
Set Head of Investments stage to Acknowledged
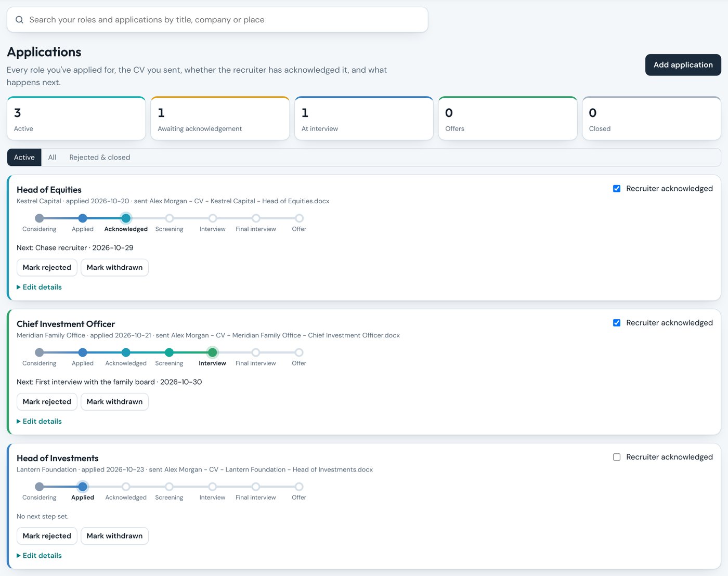pos(126,487)
